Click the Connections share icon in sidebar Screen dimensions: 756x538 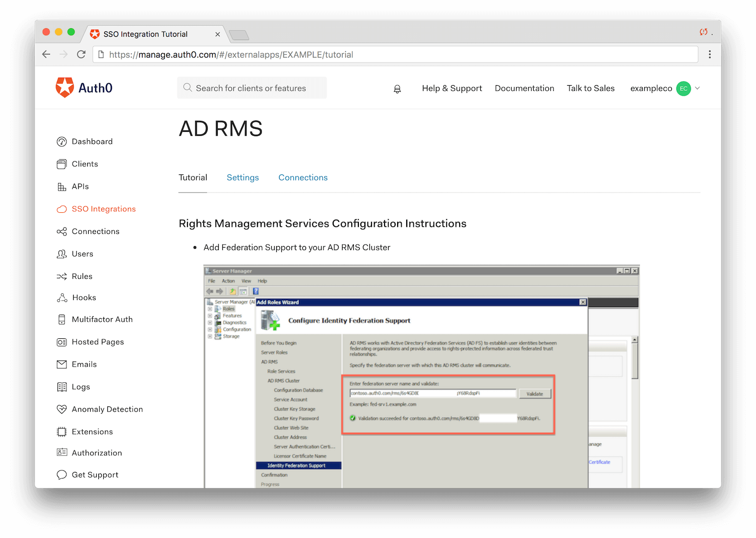[61, 231]
